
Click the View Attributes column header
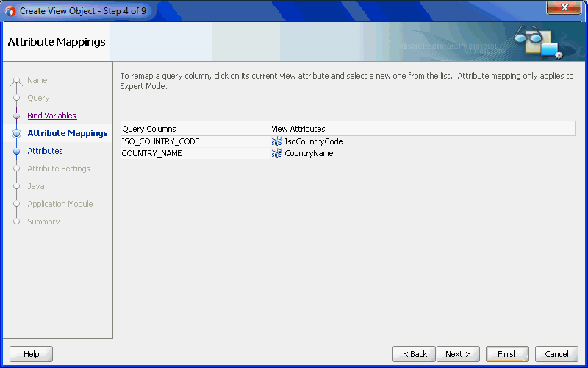click(423, 129)
